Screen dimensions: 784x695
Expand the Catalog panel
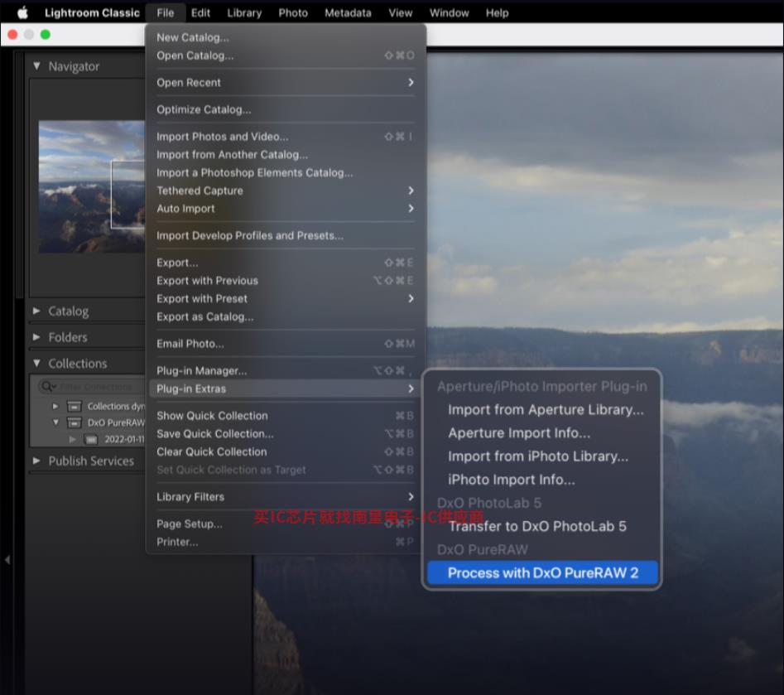[x=36, y=311]
